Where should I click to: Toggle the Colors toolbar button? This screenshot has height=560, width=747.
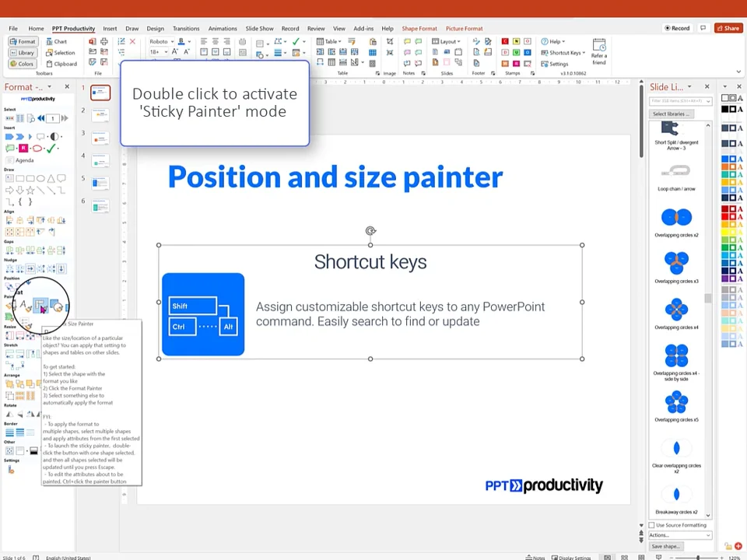[x=23, y=64]
